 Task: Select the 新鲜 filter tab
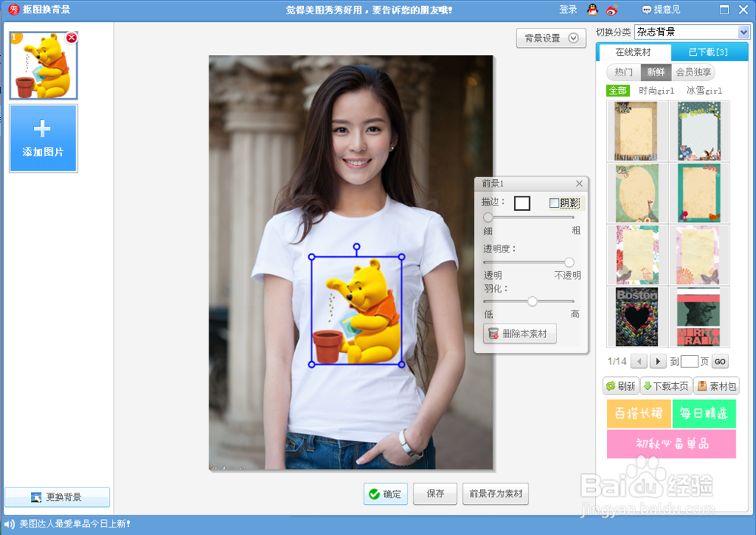pyautogui.click(x=655, y=72)
